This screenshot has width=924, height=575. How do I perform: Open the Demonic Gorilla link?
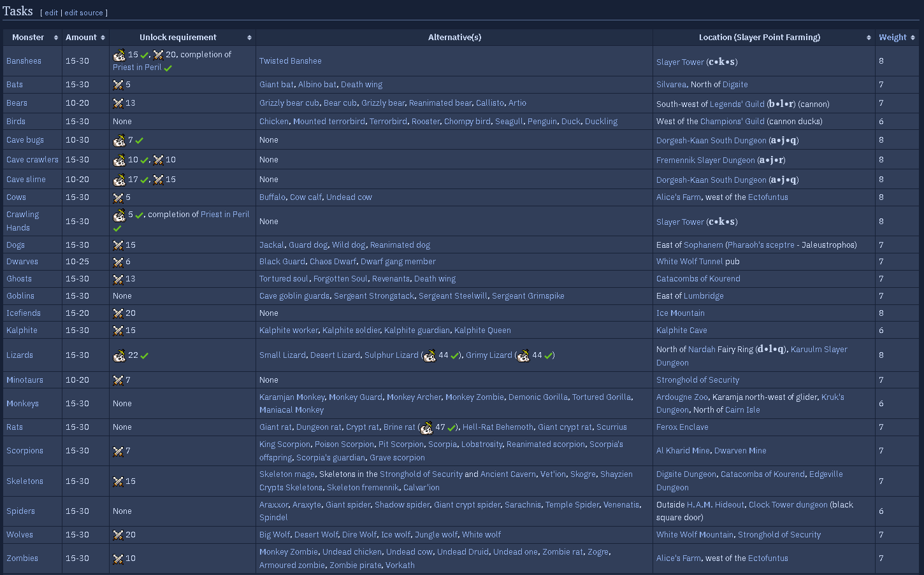click(x=538, y=397)
